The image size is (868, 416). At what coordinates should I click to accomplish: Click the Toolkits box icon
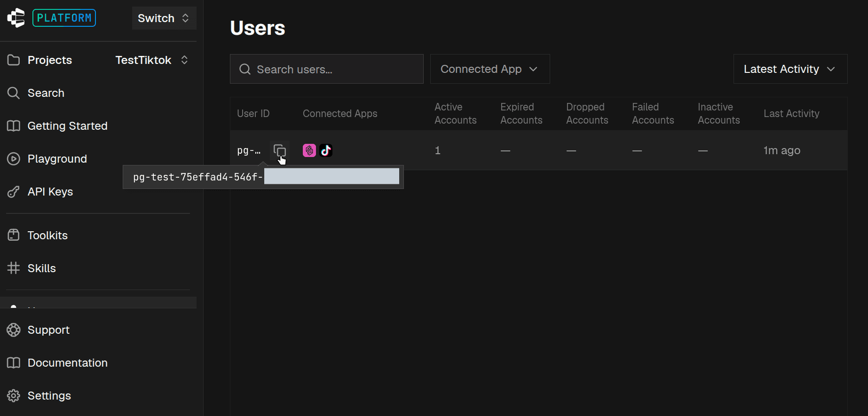tap(14, 235)
